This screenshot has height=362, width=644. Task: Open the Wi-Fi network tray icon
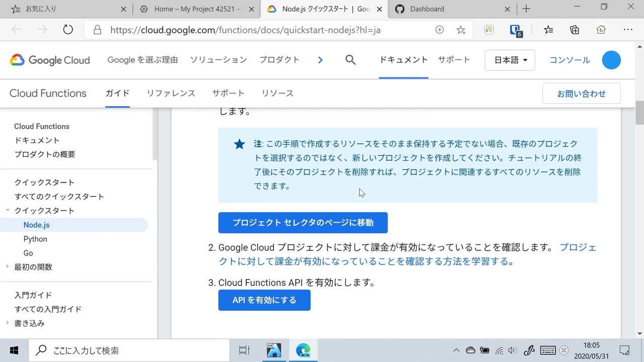click(499, 350)
